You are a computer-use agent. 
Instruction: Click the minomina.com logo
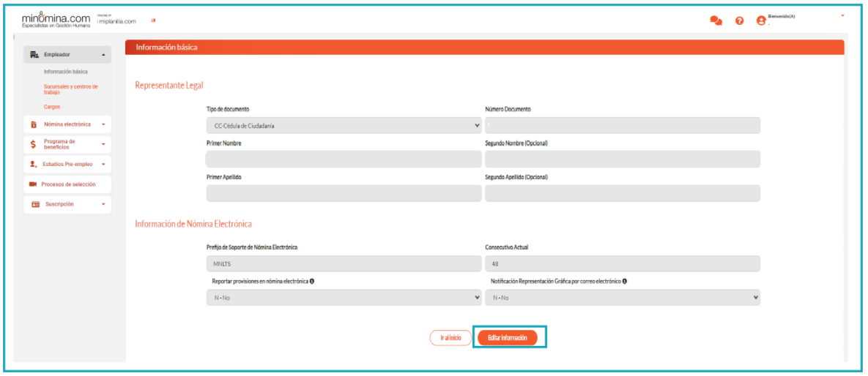point(56,18)
